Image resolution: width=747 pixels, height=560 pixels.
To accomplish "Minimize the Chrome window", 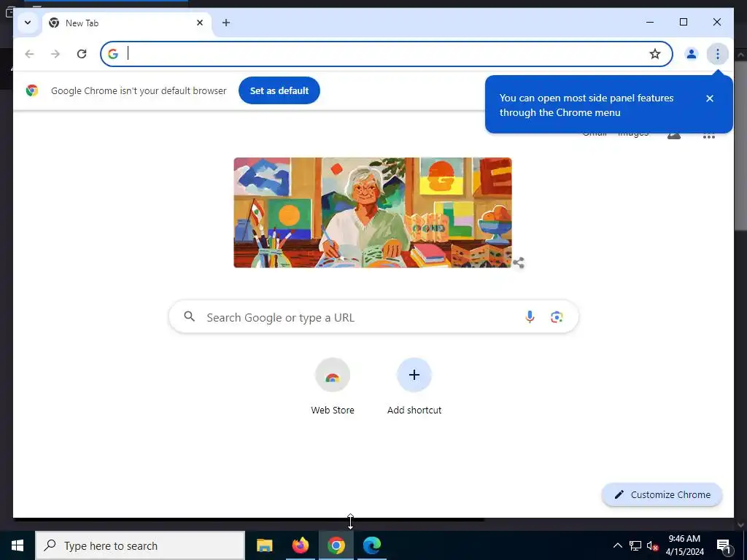I will tap(650, 22).
